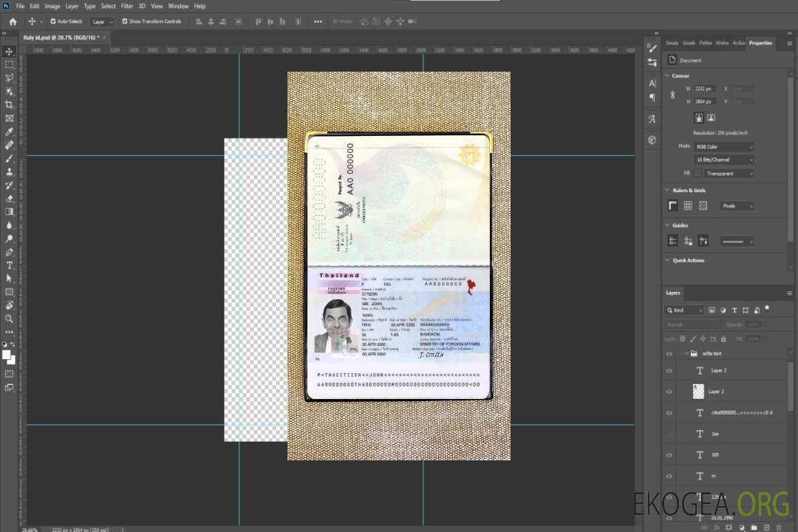Image resolution: width=798 pixels, height=532 pixels.
Task: Open the Filter menu
Action: point(127,6)
